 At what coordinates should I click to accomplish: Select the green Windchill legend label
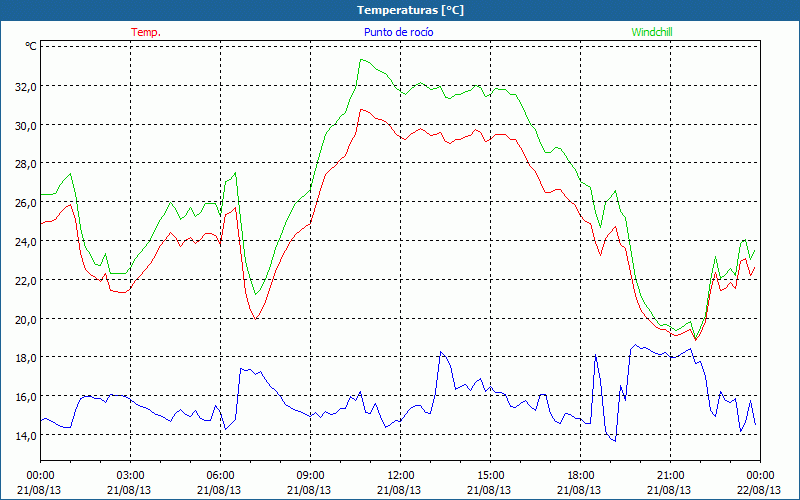point(652,32)
